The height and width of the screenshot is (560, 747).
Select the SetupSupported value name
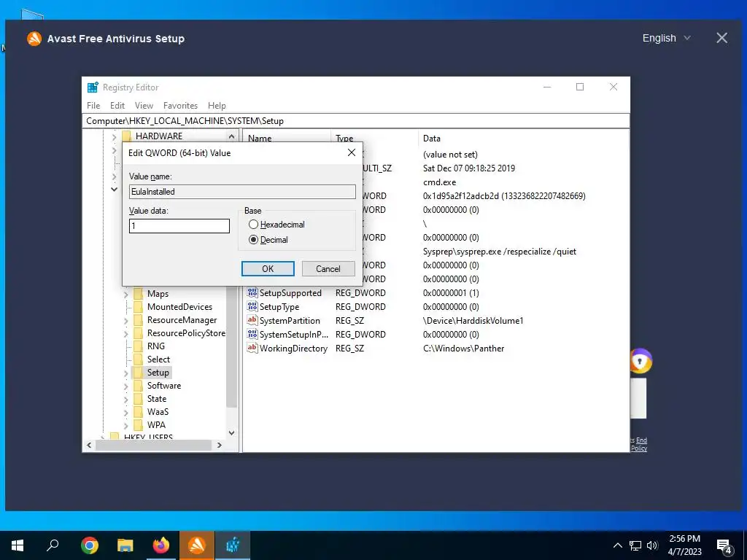tap(290, 293)
